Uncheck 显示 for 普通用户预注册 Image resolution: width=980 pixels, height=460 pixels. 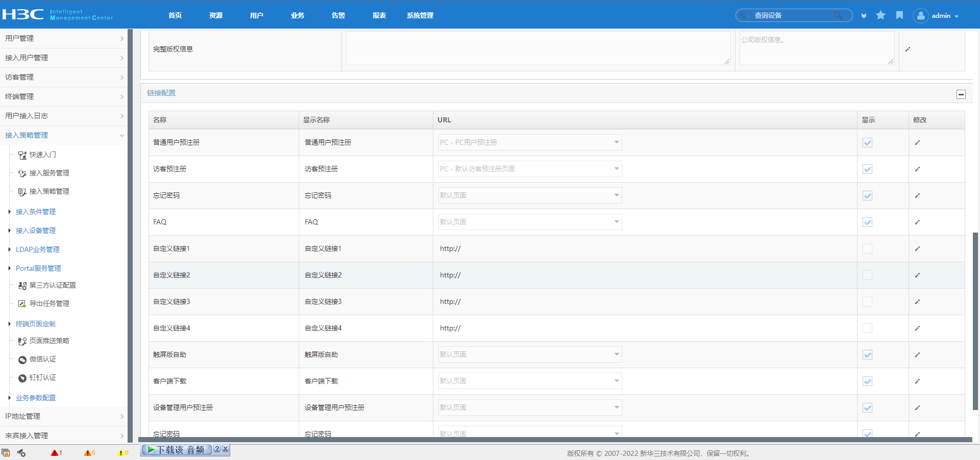click(867, 143)
